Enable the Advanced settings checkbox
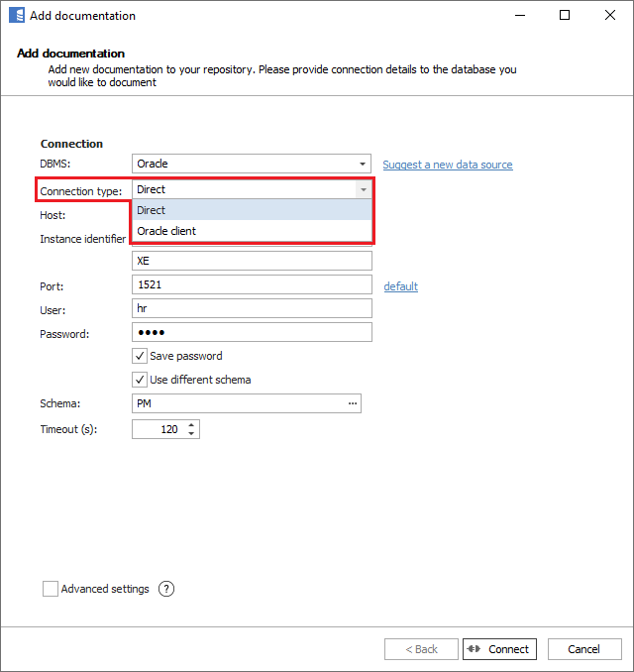Screen dimensions: 634x672 point(51,589)
